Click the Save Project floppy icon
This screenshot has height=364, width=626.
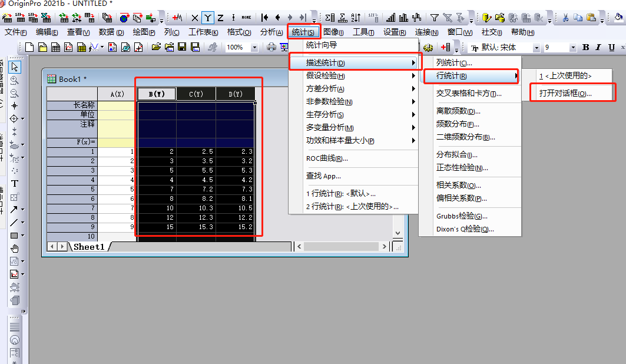click(181, 47)
